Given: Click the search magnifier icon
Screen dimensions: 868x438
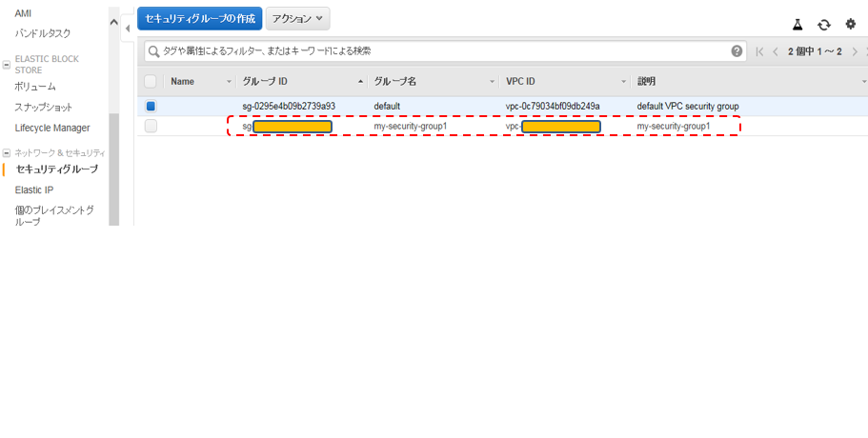Looking at the screenshot, I should coord(154,51).
